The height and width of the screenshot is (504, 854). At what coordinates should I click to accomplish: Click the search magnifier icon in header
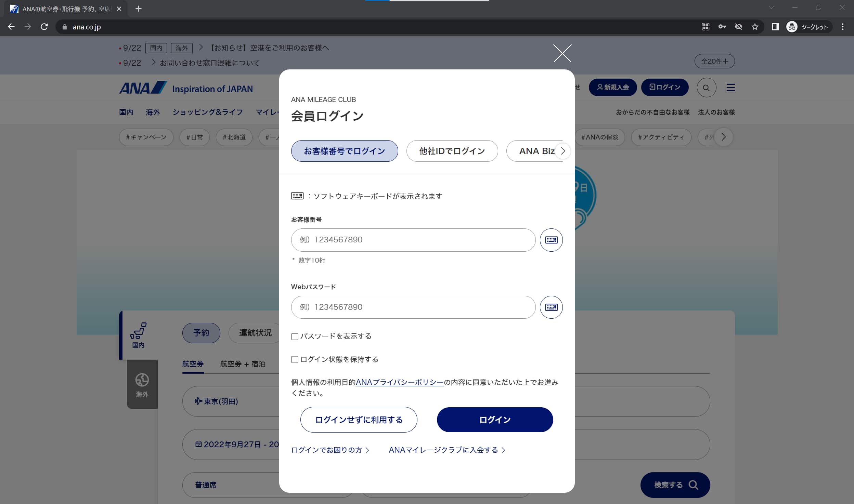pos(706,88)
